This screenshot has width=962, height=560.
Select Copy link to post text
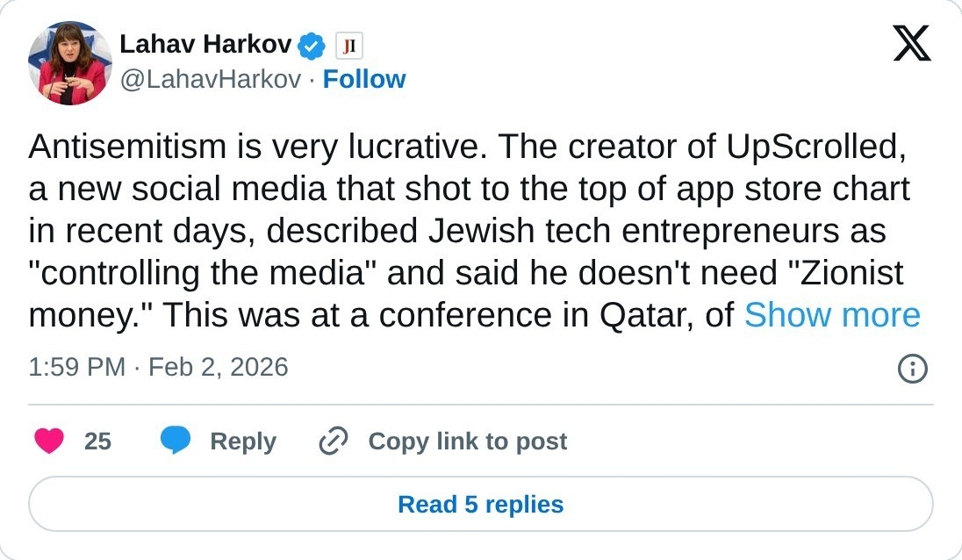tap(467, 441)
